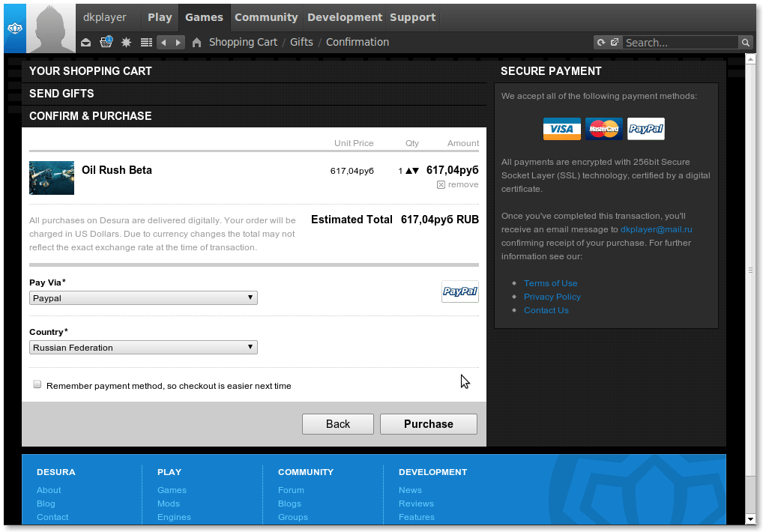The image size is (763, 532).
Task: Open the Pay Via dropdown
Action: pyautogui.click(x=143, y=298)
